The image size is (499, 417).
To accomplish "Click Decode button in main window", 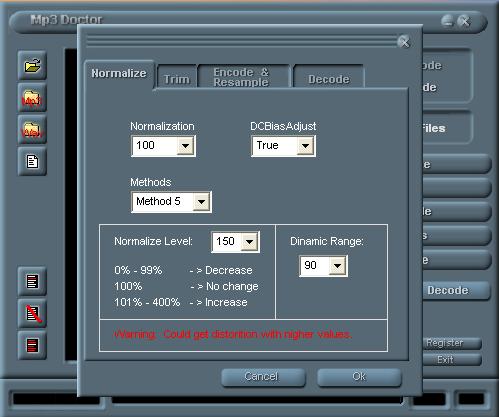I will 456,290.
